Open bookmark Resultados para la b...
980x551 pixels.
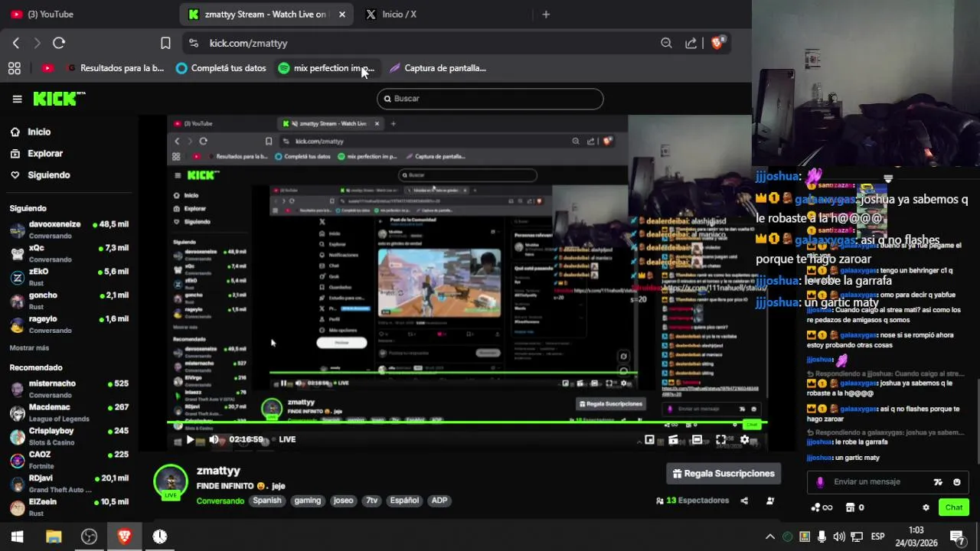pos(115,68)
